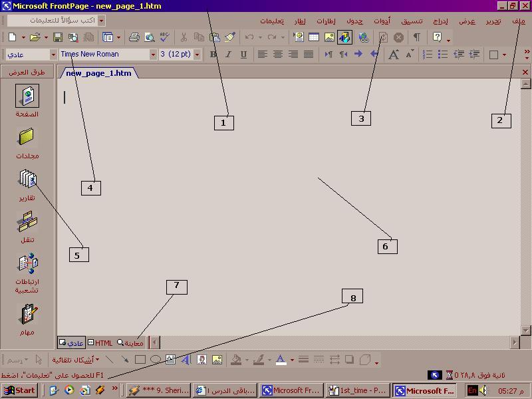Toggle italic formatting
The height and width of the screenshot is (399, 532).
(x=228, y=55)
